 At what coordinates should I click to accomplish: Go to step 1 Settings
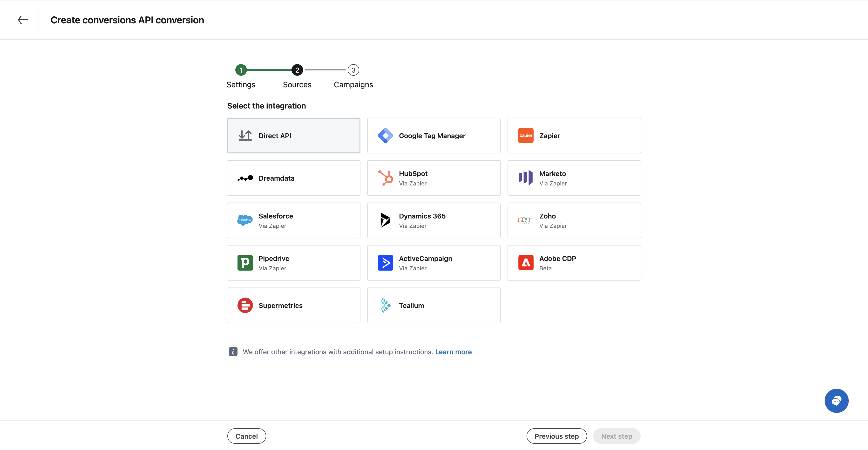pyautogui.click(x=241, y=70)
